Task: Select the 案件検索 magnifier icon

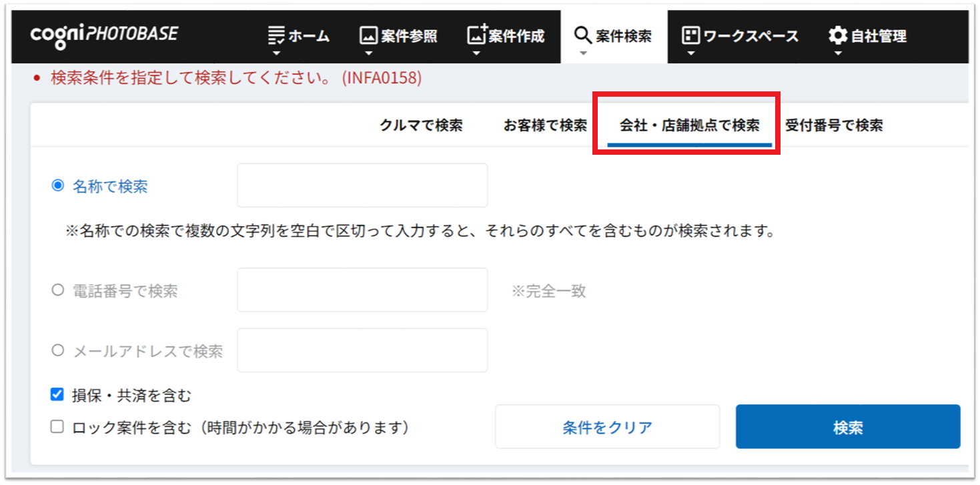Action: coord(583,35)
